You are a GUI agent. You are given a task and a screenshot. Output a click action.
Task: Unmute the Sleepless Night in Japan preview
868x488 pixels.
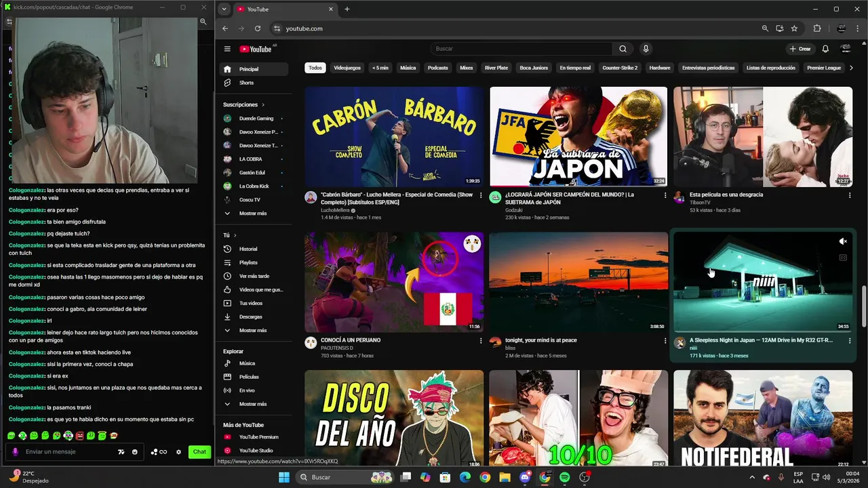point(843,241)
